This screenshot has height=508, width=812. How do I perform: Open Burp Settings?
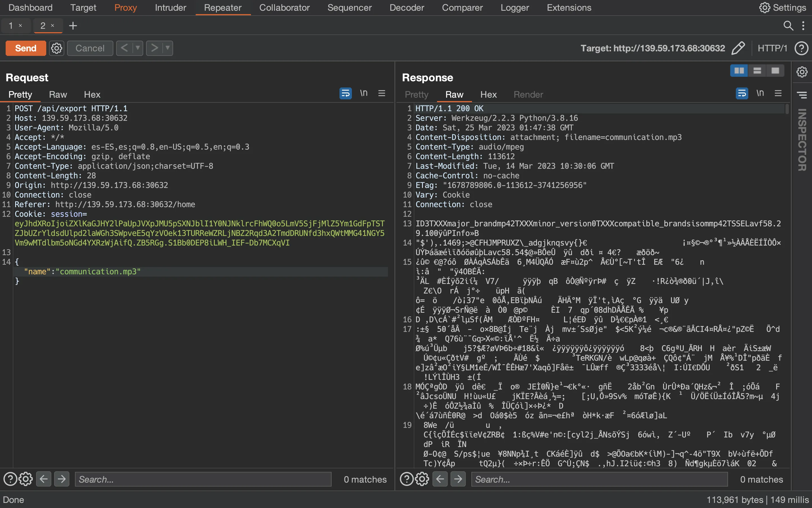tap(782, 7)
